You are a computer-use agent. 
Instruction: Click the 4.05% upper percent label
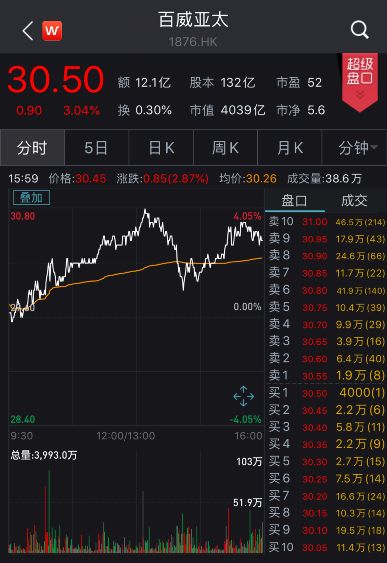pyautogui.click(x=247, y=216)
